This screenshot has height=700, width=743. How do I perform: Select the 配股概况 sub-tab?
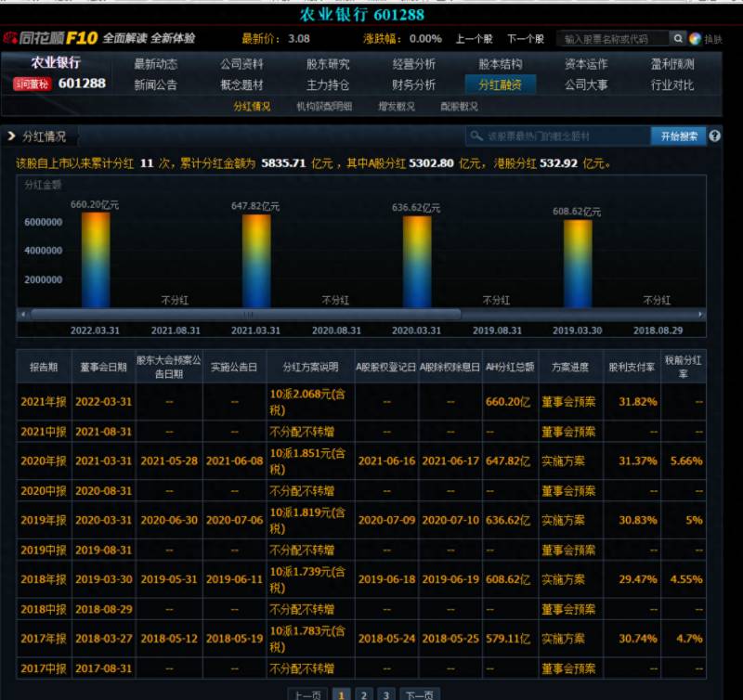tap(459, 107)
